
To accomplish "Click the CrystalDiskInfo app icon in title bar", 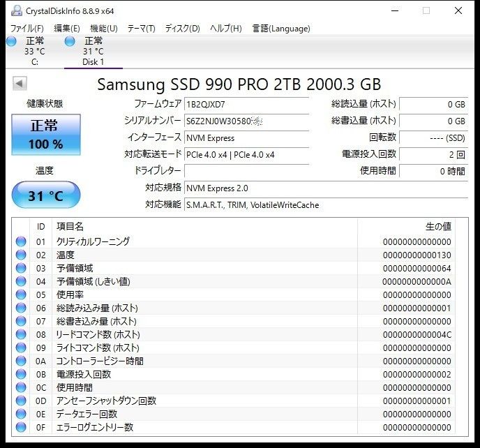I will [x=17, y=10].
